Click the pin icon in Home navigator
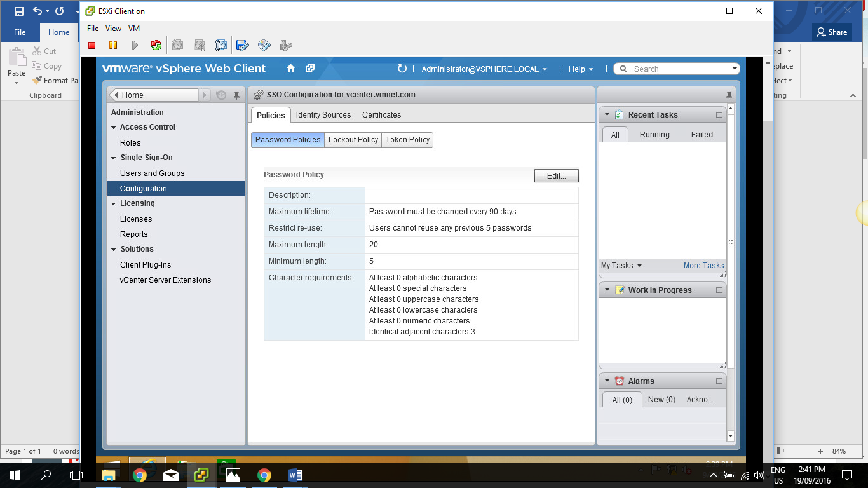The image size is (868, 488). pos(236,95)
